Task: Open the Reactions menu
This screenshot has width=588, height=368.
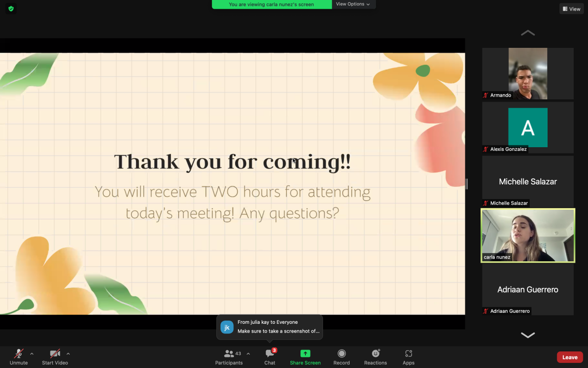Action: click(376, 356)
